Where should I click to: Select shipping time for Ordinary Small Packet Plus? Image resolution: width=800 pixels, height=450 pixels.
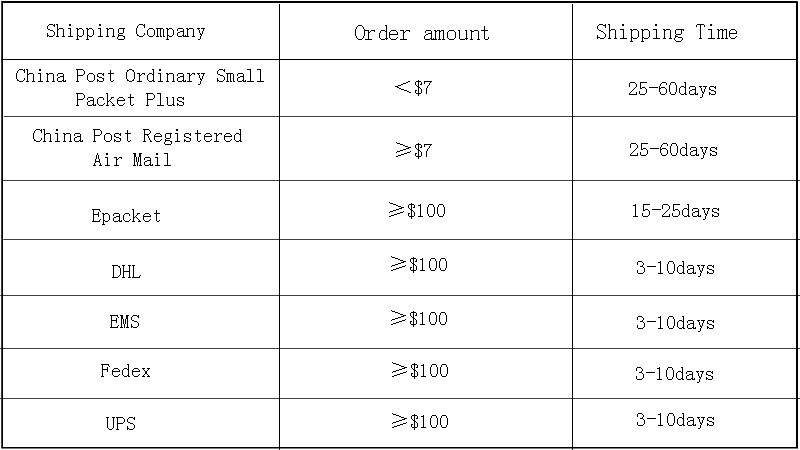tap(672, 89)
